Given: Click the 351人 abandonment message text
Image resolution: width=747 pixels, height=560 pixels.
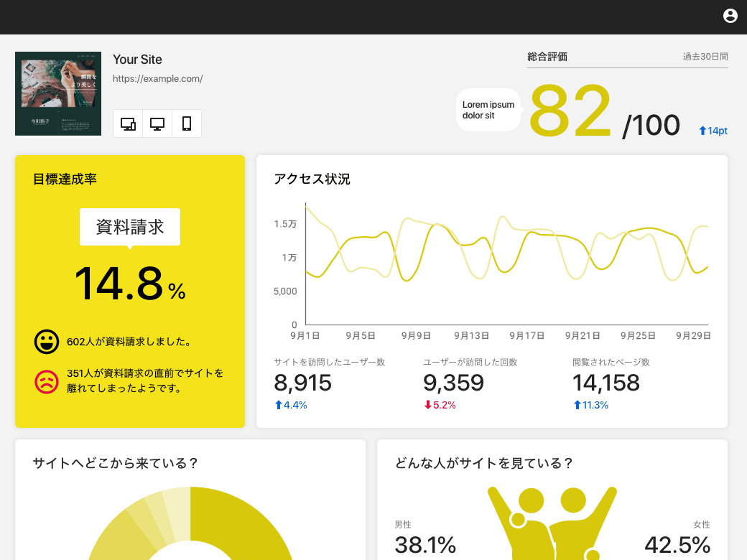Looking at the screenshot, I should click(145, 381).
